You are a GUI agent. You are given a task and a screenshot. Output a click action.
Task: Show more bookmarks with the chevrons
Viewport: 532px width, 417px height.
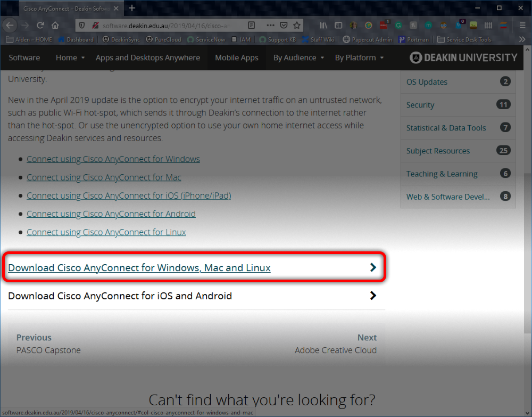pyautogui.click(x=522, y=39)
